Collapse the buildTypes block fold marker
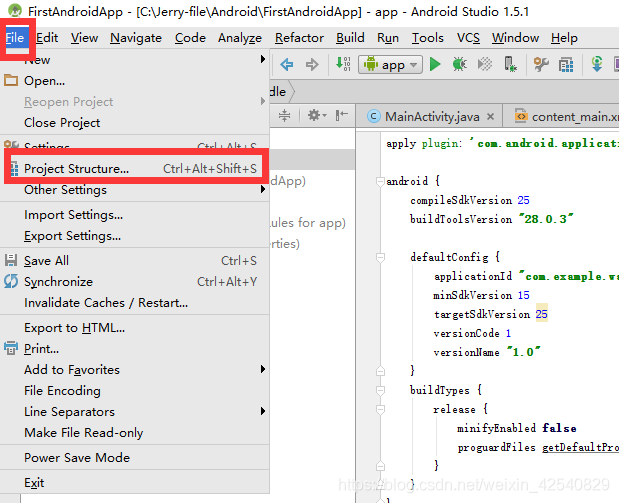The height and width of the screenshot is (503, 619). [380, 390]
